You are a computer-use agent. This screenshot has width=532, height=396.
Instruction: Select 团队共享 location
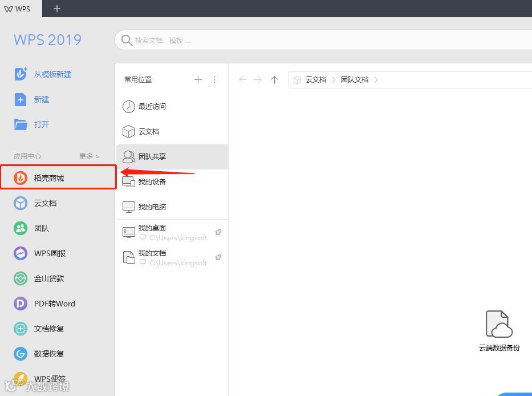click(172, 156)
